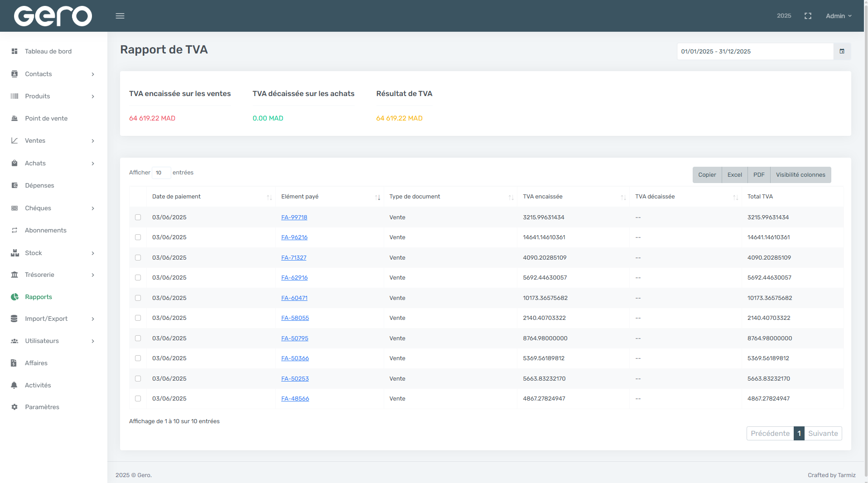Sort by Type de document arrows
Image resolution: width=868 pixels, height=483 pixels.
click(511, 197)
